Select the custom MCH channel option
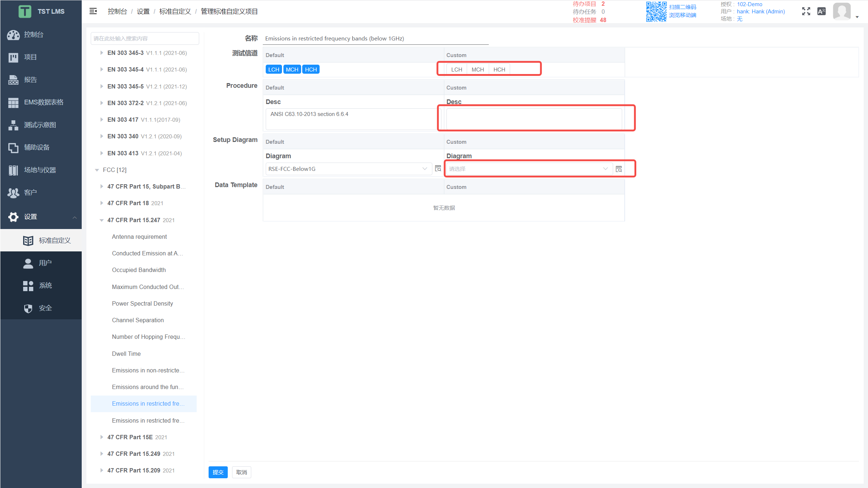Image resolution: width=868 pixels, height=488 pixels. 478,69
